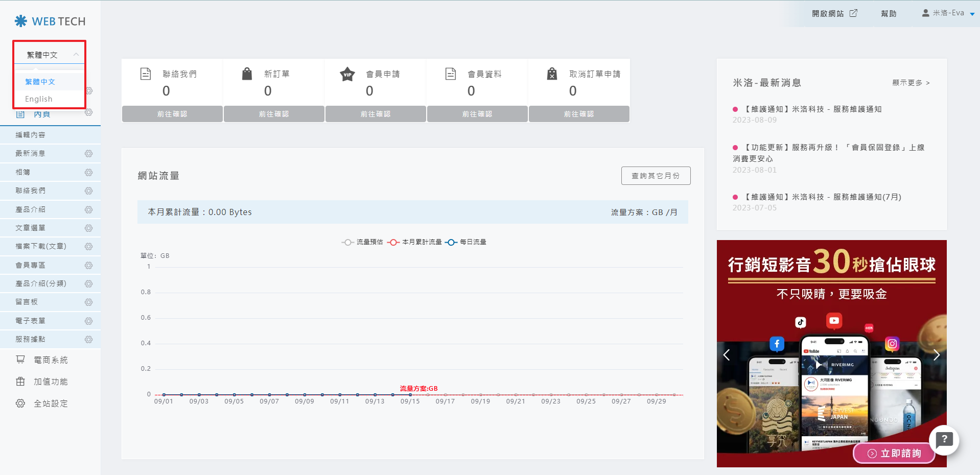This screenshot has height=475, width=980.
Task: Collapse the 繁體中文 language dropdown
Action: [50, 55]
